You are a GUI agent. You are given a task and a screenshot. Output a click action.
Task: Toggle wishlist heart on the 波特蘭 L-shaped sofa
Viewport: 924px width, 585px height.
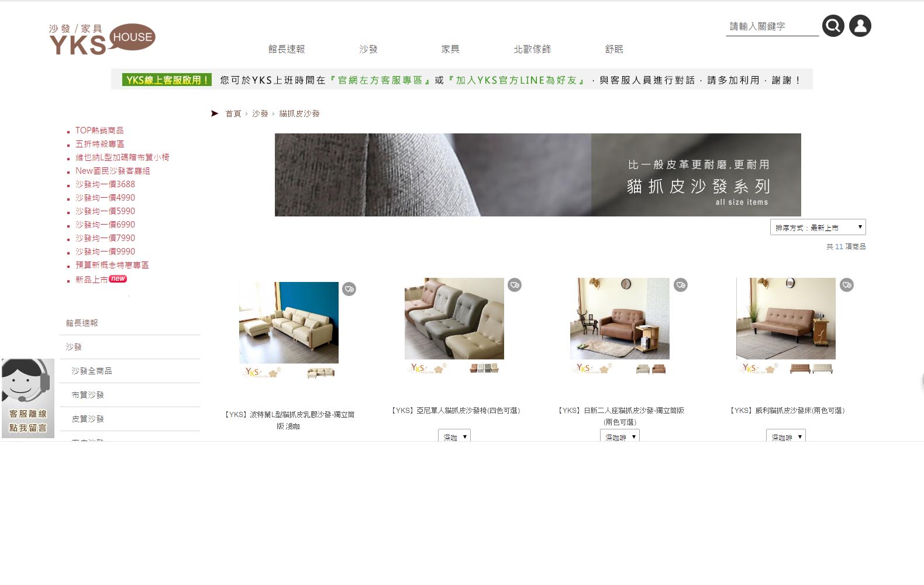click(349, 289)
